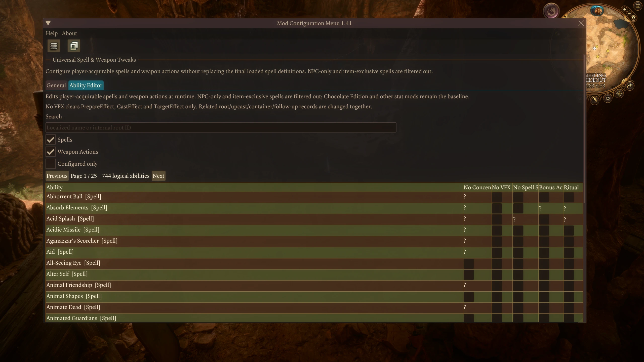Tick Bonus Ac for Aid spell
Image resolution: width=644 pixels, height=362 pixels.
pos(544,253)
